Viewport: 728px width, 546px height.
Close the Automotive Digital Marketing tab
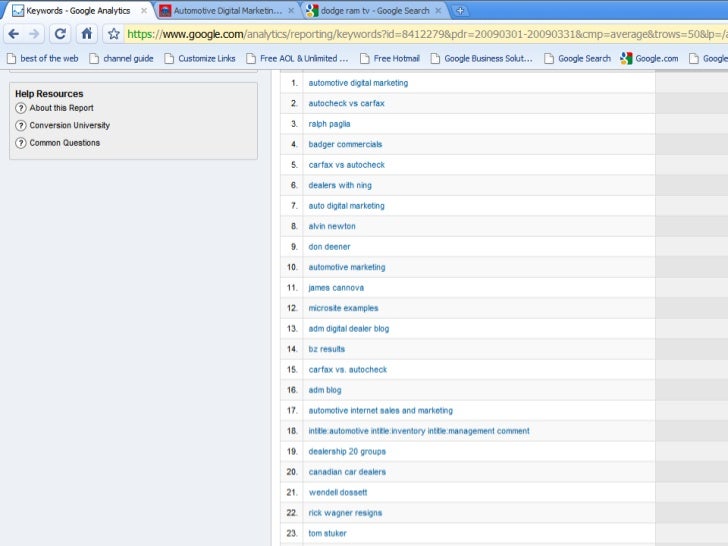(291, 10)
